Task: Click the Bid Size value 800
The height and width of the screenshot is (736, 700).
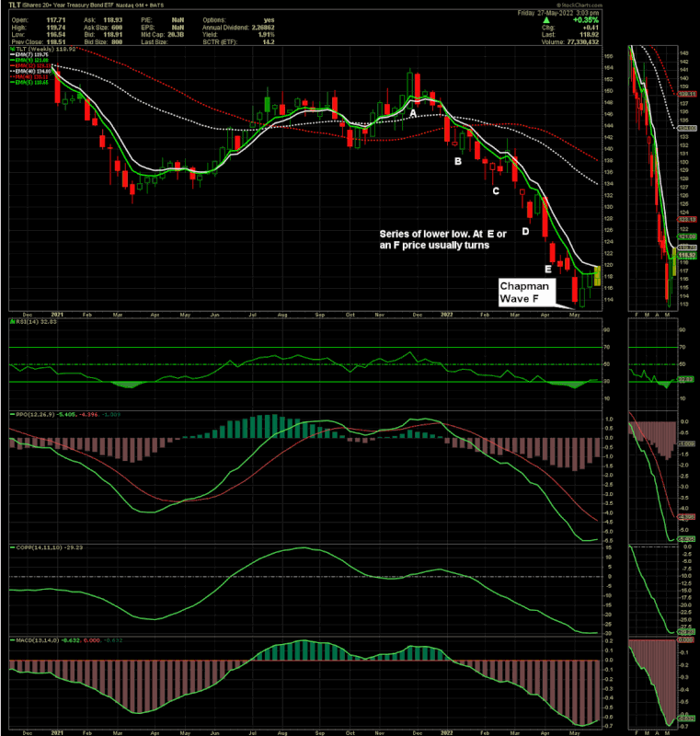Action: pyautogui.click(x=117, y=42)
